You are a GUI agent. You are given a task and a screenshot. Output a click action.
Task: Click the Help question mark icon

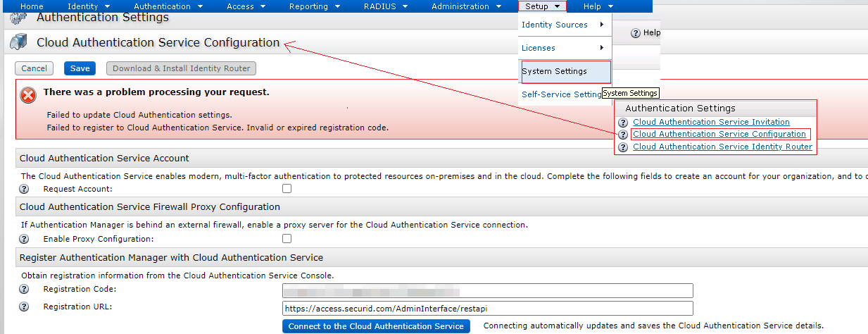635,33
